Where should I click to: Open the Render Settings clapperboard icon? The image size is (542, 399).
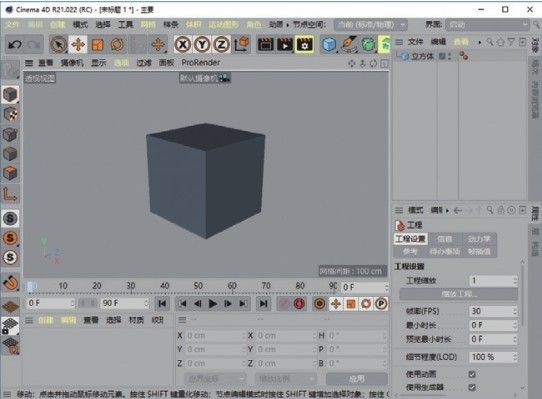coord(304,44)
